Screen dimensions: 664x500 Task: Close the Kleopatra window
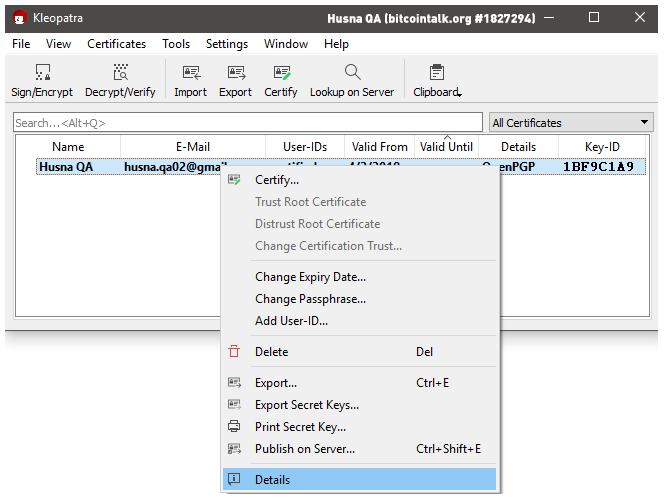pyautogui.click(x=639, y=17)
